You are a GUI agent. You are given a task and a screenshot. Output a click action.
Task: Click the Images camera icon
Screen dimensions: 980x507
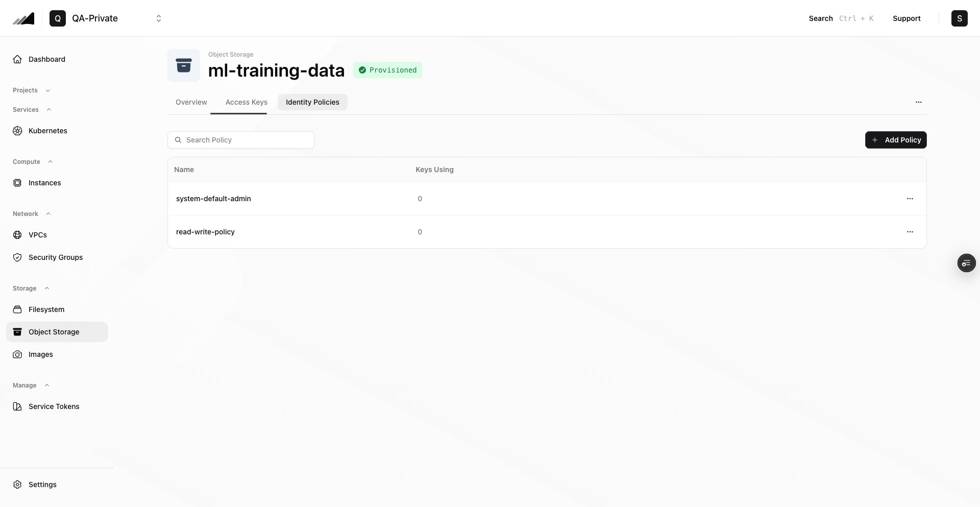(x=17, y=354)
